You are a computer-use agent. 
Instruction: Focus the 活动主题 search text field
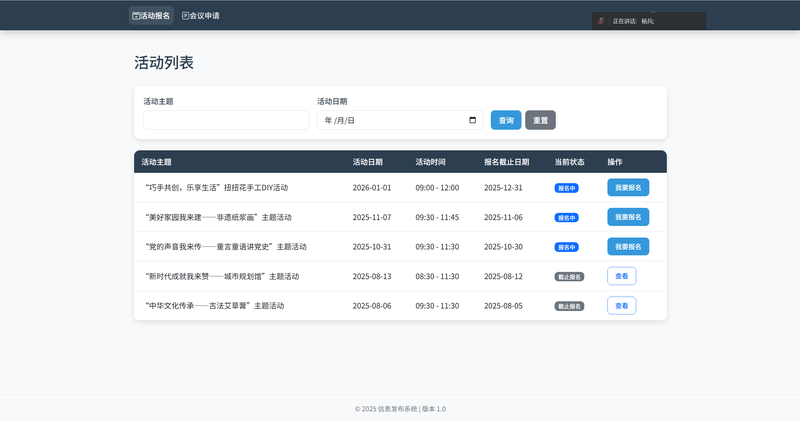pos(226,120)
